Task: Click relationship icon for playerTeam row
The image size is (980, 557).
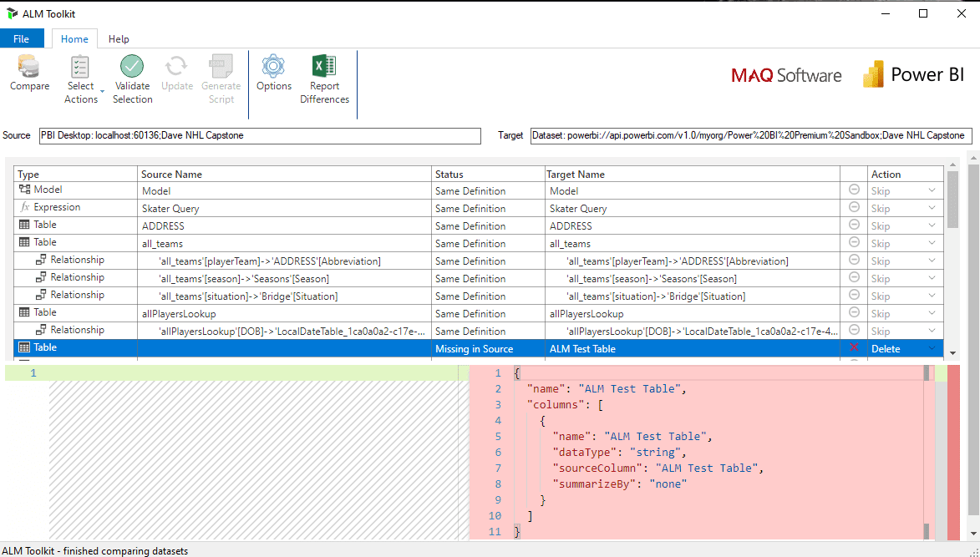Action: [x=41, y=260]
